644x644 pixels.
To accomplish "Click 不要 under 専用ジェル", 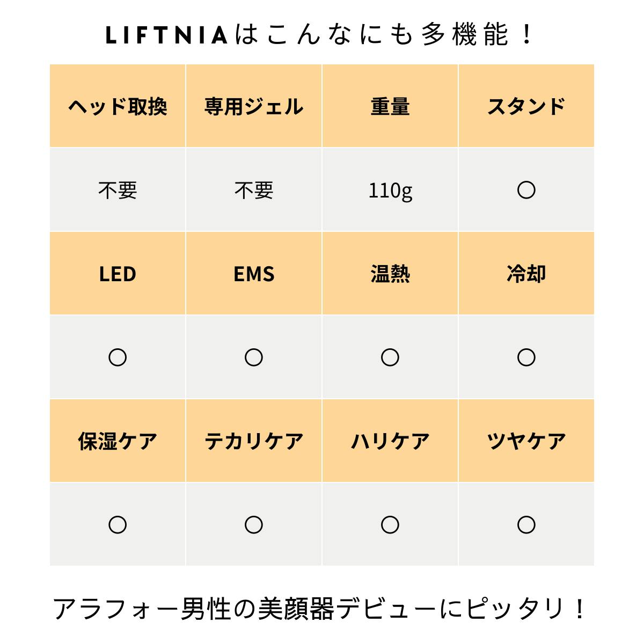I will [254, 190].
